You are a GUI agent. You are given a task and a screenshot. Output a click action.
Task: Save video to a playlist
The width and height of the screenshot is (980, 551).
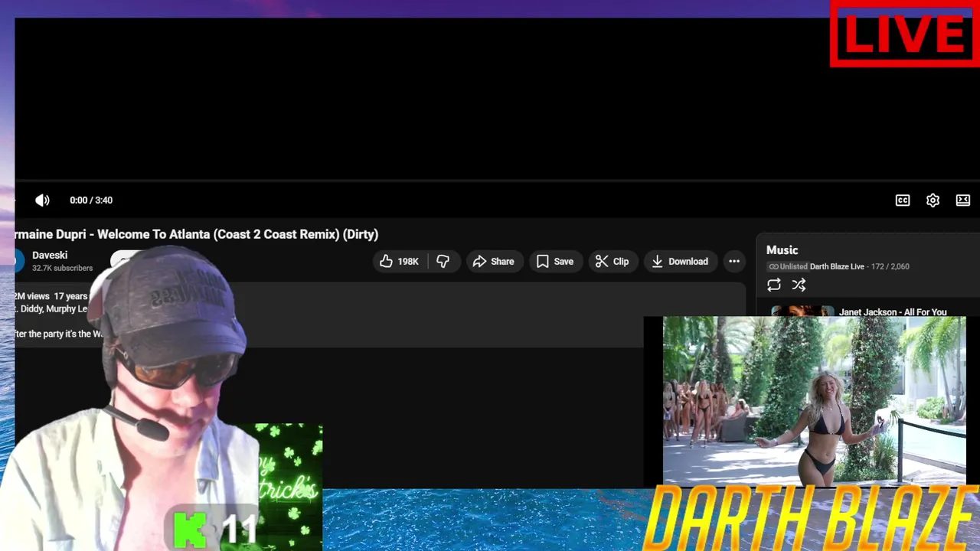coord(555,262)
